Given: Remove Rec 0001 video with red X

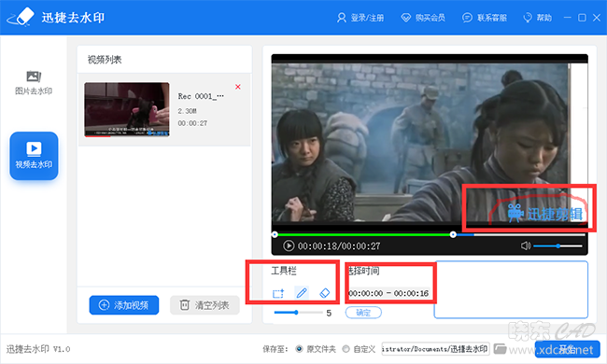Looking at the screenshot, I should (238, 87).
